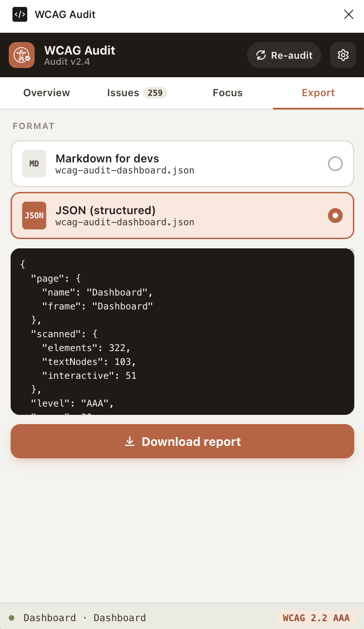This screenshot has width=364, height=629.
Task: Click the "frame": "Dashboard" line
Action: pos(97,306)
